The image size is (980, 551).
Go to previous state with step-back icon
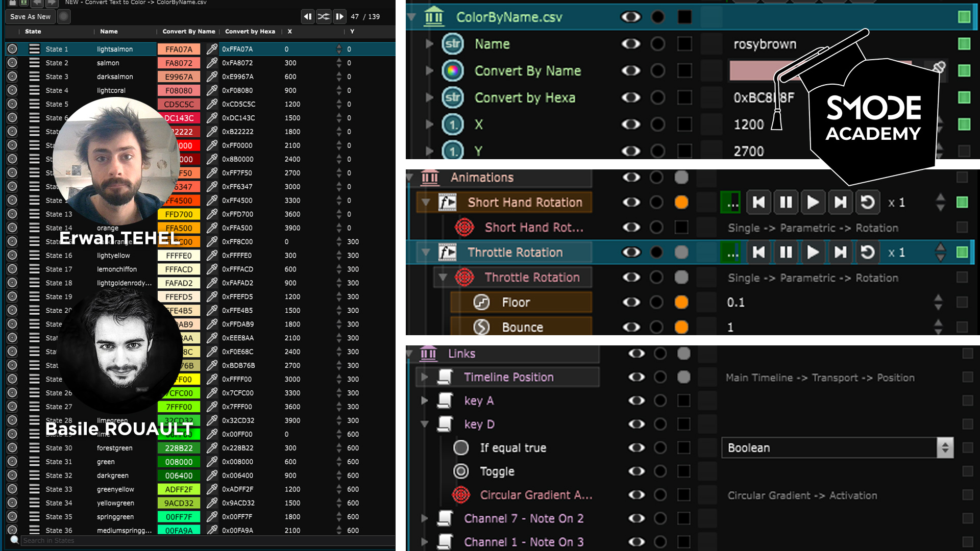click(307, 16)
